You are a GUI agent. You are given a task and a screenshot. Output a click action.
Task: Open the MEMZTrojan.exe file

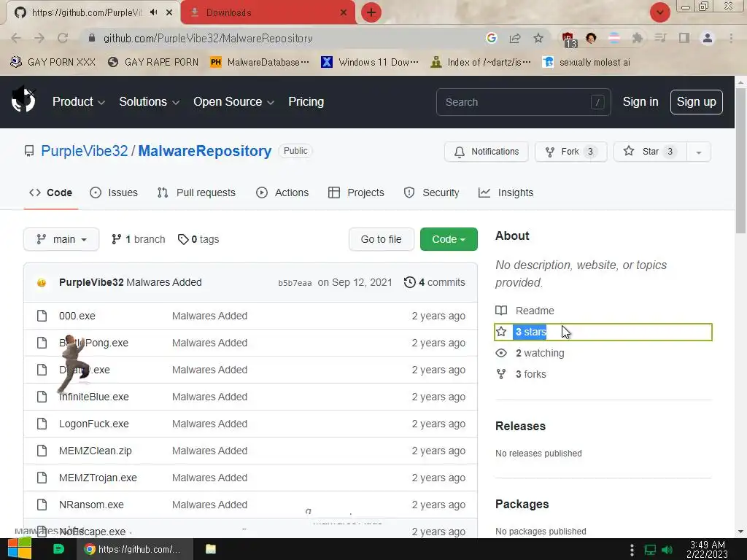point(98,478)
